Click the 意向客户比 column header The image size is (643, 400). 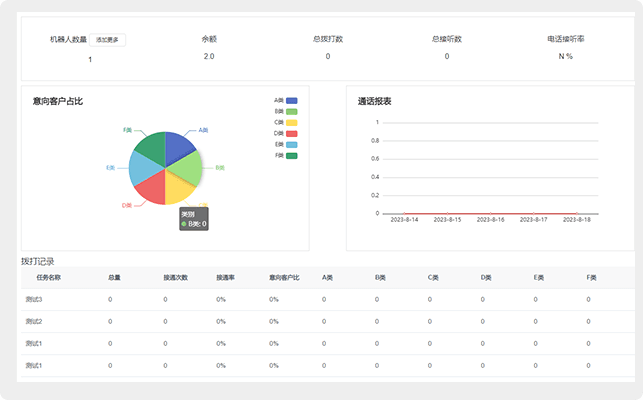click(284, 277)
